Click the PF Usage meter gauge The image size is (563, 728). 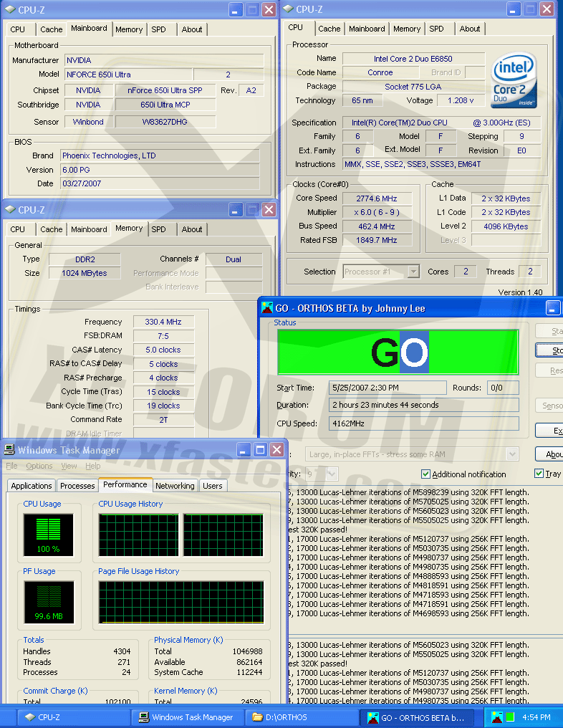point(48,602)
